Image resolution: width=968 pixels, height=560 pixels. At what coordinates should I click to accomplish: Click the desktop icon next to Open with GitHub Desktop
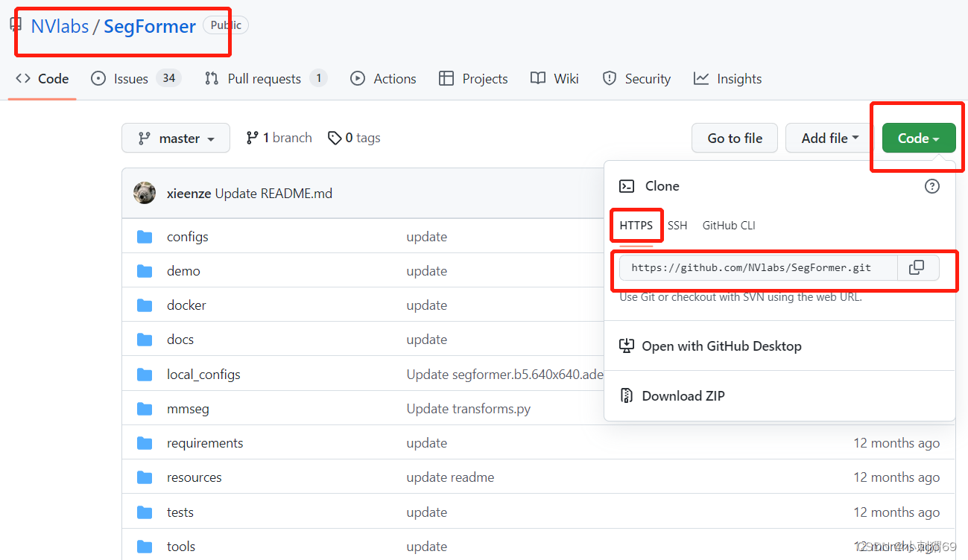coord(627,346)
